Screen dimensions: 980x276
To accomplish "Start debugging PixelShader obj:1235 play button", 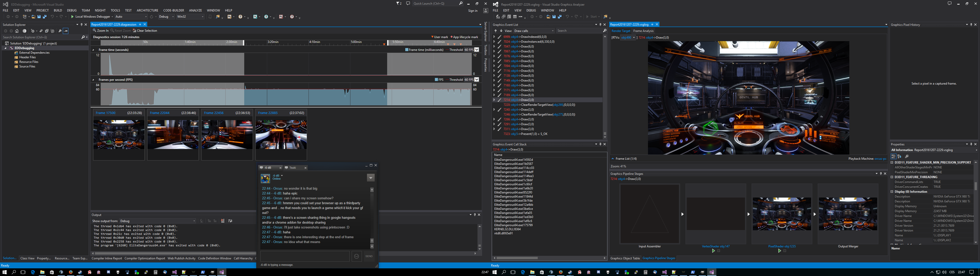I will (x=780, y=251).
